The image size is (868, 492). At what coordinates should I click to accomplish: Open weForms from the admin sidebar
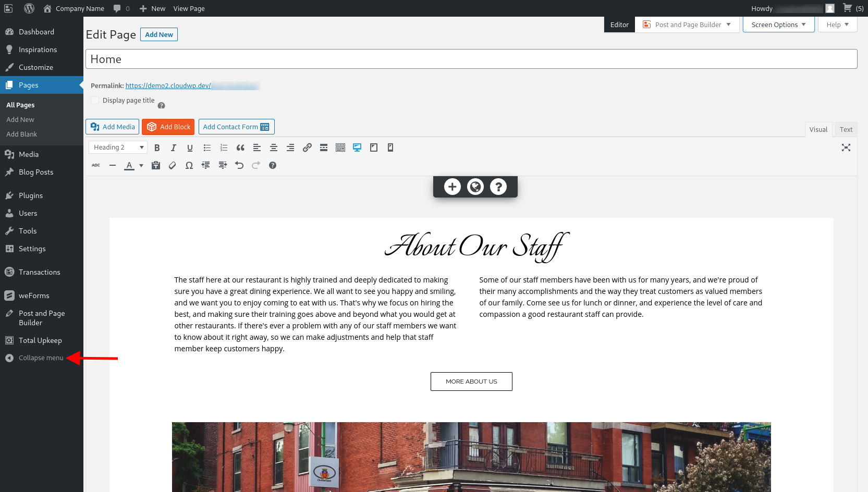[x=34, y=296]
